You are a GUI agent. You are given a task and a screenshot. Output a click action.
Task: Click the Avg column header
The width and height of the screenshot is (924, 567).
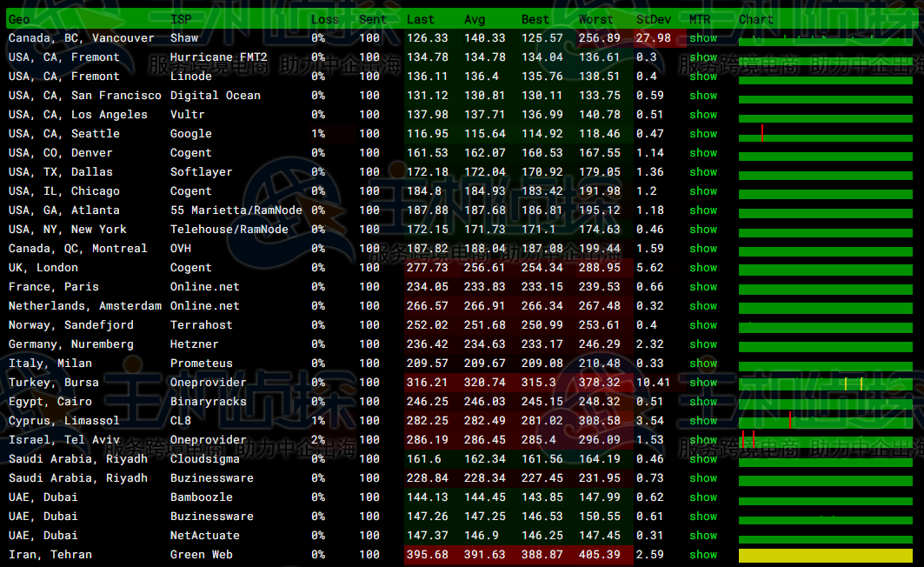pos(475,19)
